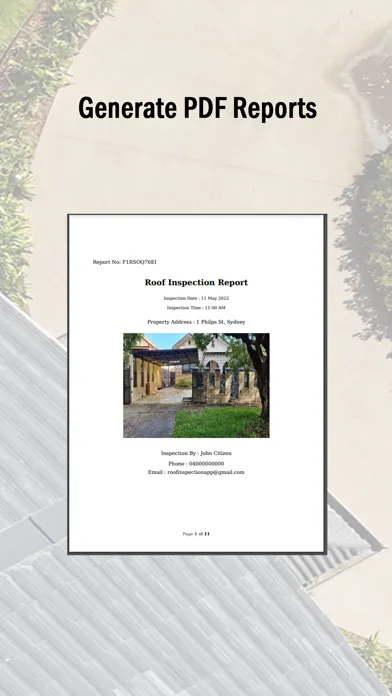Viewport: 392px width, 696px height.
Task: Click 'Inspection Date : 11 May 2022' line
Action: click(x=196, y=298)
